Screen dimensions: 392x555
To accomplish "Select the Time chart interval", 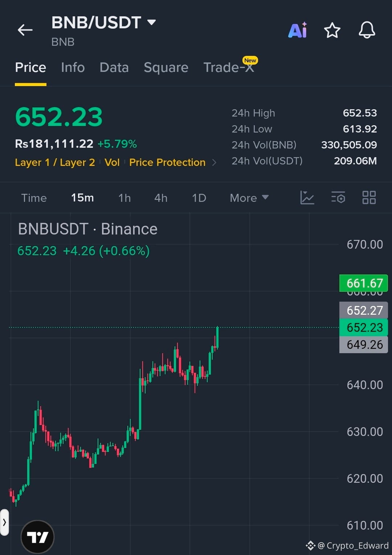I will click(34, 198).
